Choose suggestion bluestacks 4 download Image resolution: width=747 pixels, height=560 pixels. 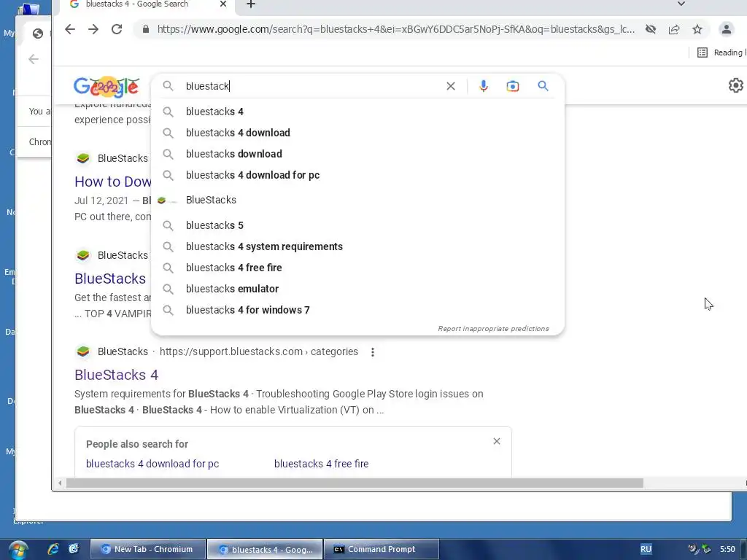click(357, 133)
